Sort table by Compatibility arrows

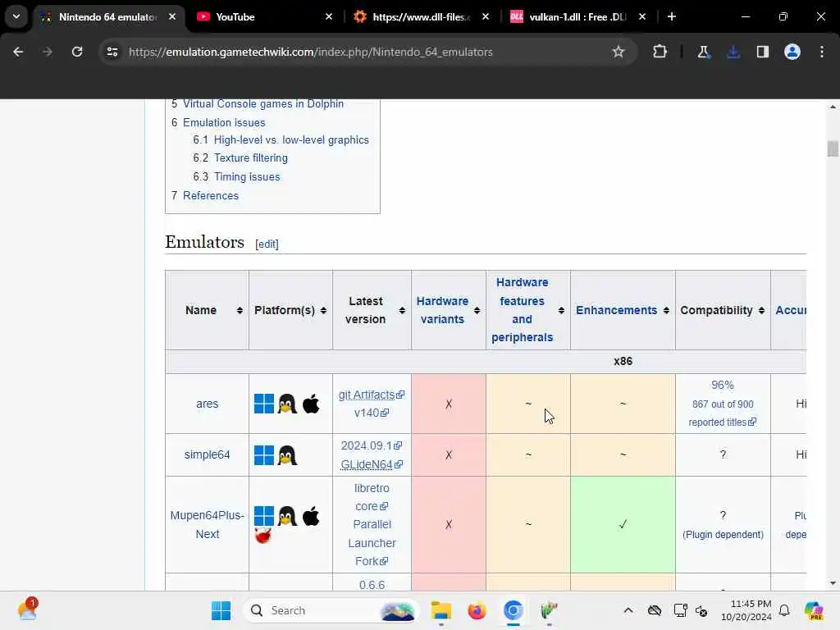(761, 311)
